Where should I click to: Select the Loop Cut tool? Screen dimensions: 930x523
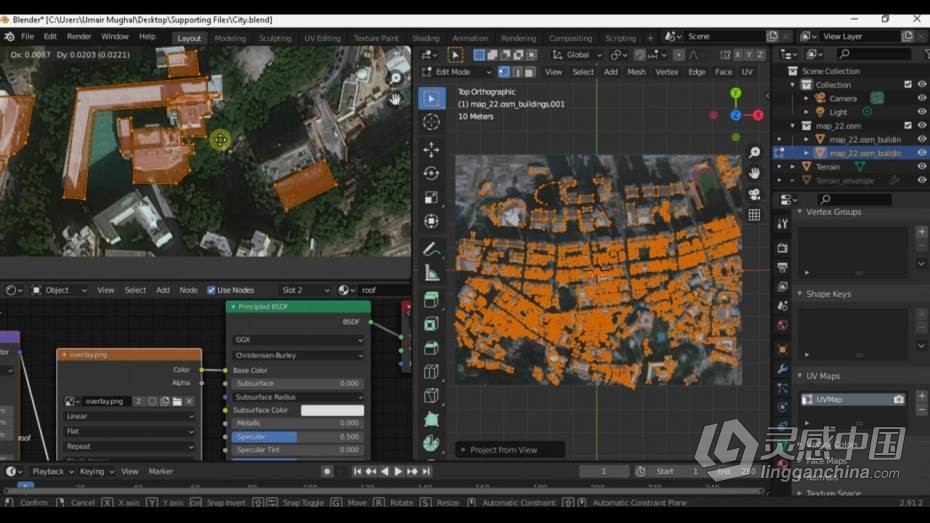click(432, 372)
